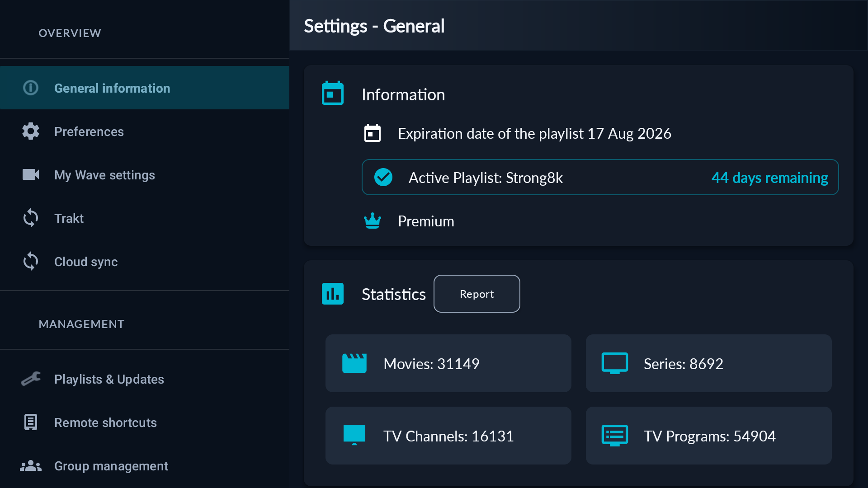Click the Remote shortcuts document icon
Image resolution: width=868 pixels, height=488 pixels.
[x=31, y=422]
